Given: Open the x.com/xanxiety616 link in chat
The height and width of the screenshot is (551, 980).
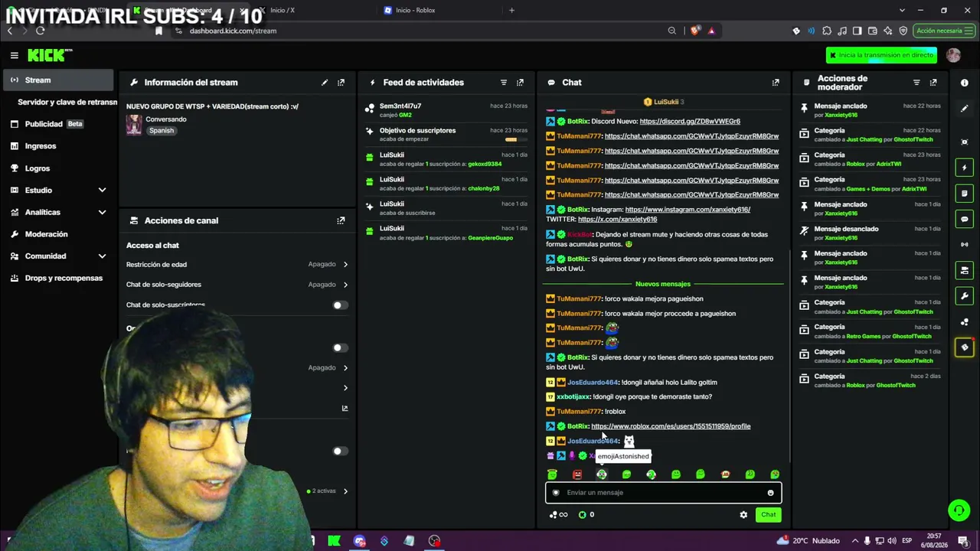Looking at the screenshot, I should click(617, 220).
